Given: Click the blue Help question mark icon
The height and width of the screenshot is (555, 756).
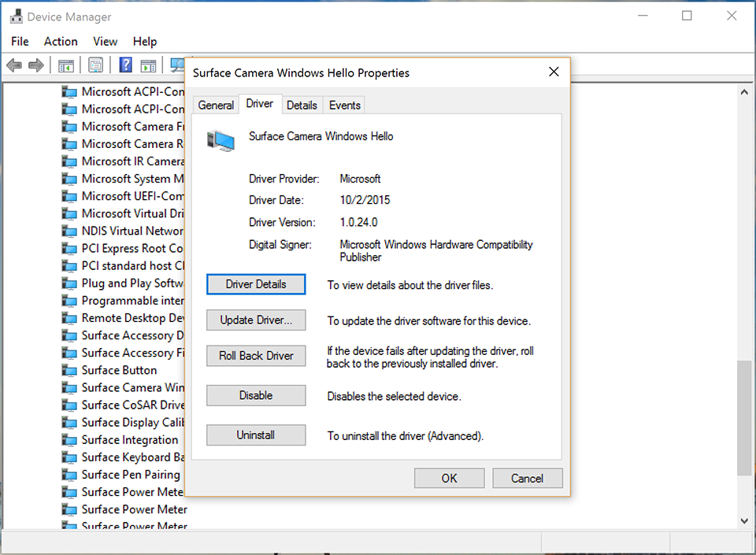Looking at the screenshot, I should click(x=125, y=65).
